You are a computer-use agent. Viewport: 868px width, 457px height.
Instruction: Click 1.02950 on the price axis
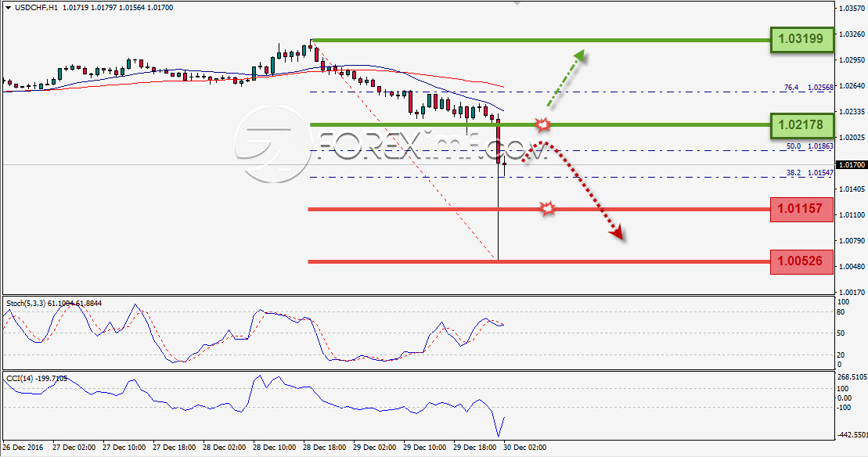[x=852, y=59]
